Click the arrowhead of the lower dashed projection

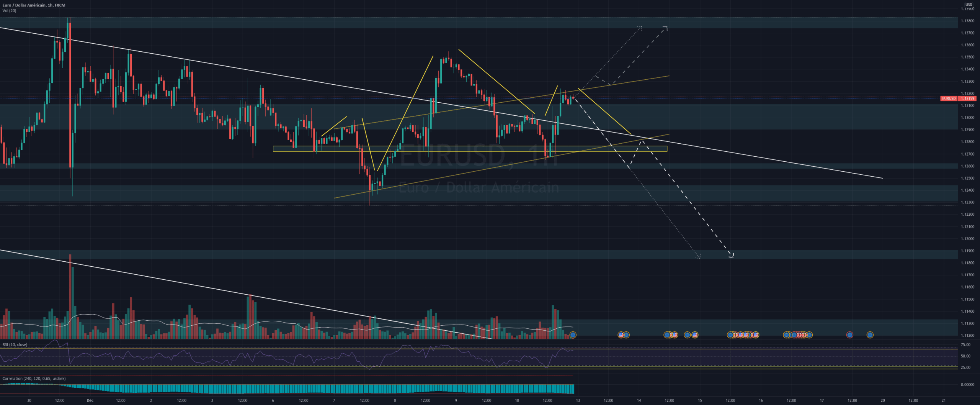732,256
